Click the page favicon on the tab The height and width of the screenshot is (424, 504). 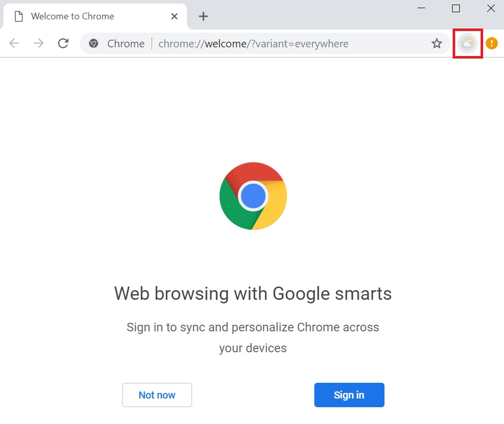pos(19,16)
